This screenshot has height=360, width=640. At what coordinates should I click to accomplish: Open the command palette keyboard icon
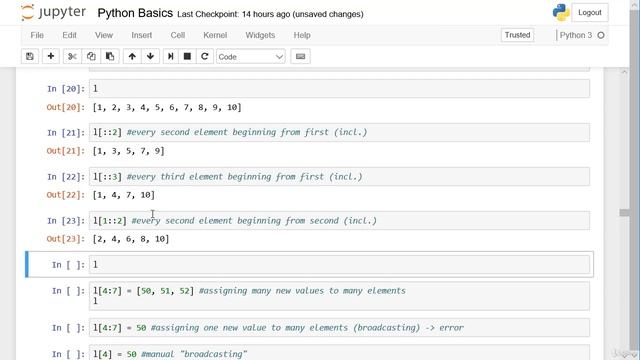click(x=300, y=56)
